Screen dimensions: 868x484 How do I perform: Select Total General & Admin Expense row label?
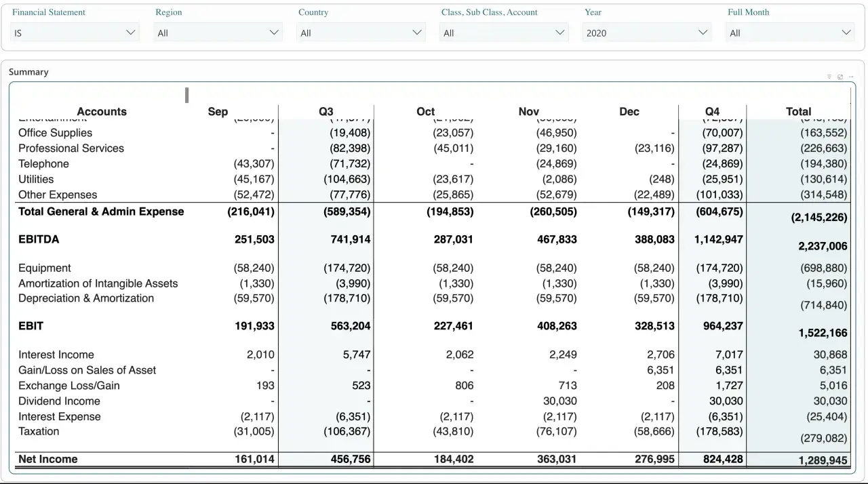(101, 211)
